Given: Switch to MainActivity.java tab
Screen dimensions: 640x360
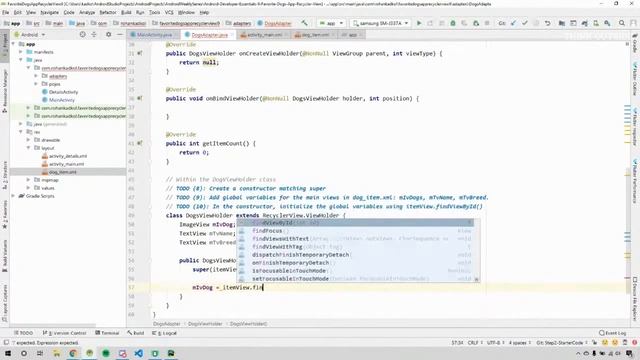Looking at the screenshot, I should point(154,35).
